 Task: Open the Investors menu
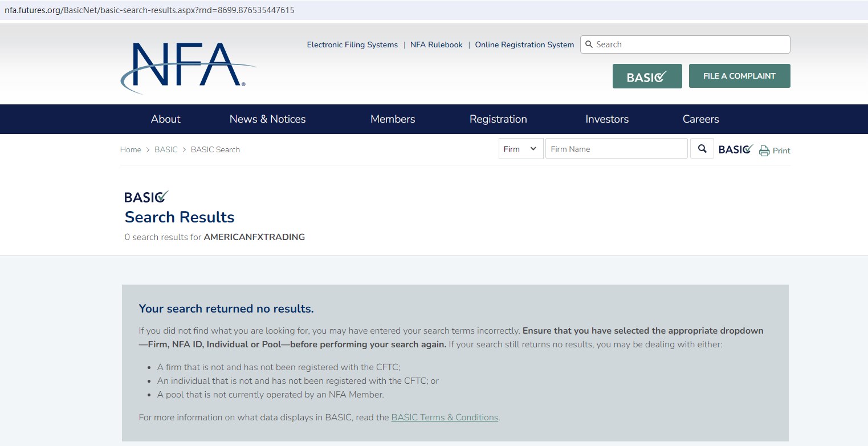pos(607,119)
